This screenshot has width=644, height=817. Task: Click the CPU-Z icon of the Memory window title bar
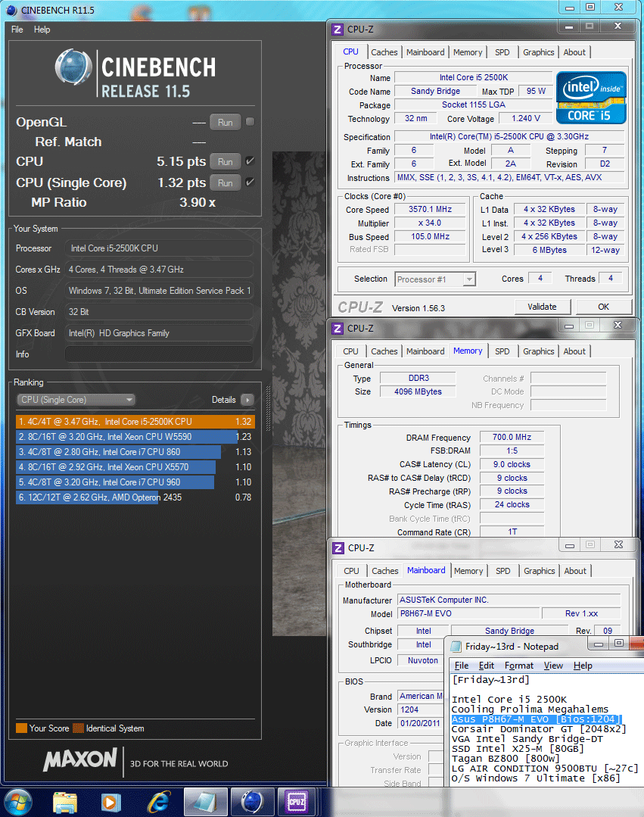pos(338,329)
